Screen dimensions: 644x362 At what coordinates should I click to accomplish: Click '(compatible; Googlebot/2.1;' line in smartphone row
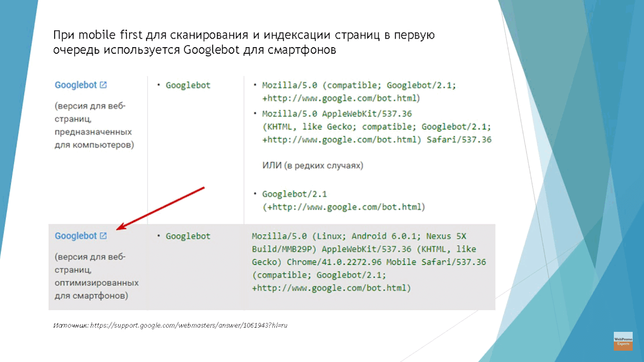coord(319,275)
